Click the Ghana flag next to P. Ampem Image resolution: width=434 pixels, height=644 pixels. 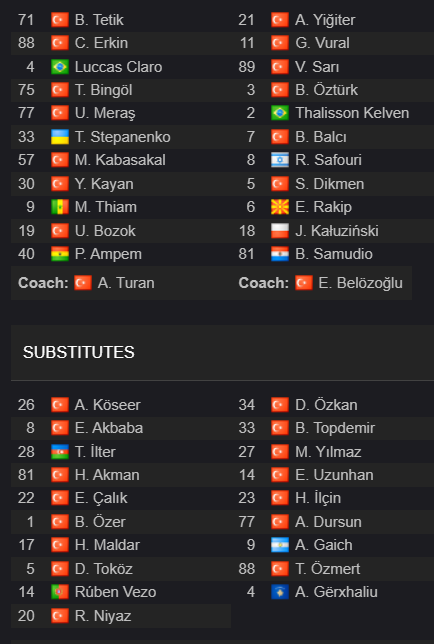point(60,254)
